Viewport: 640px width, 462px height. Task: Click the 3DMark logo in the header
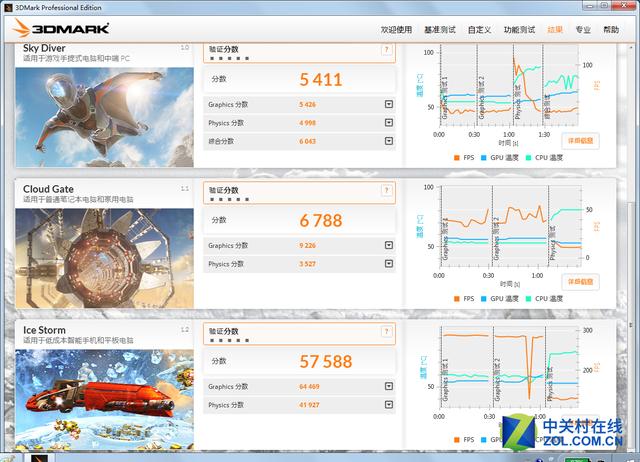point(61,28)
